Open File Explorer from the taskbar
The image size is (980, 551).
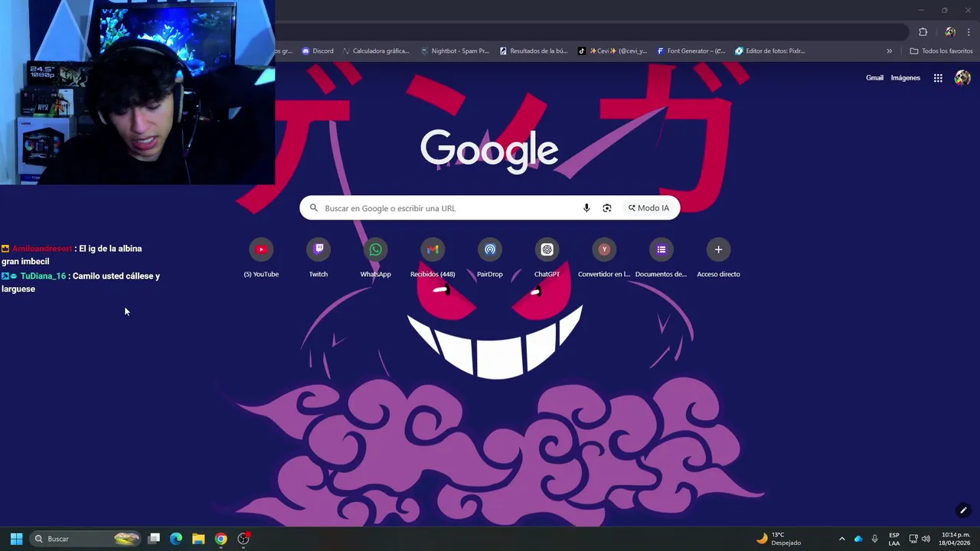tap(198, 539)
